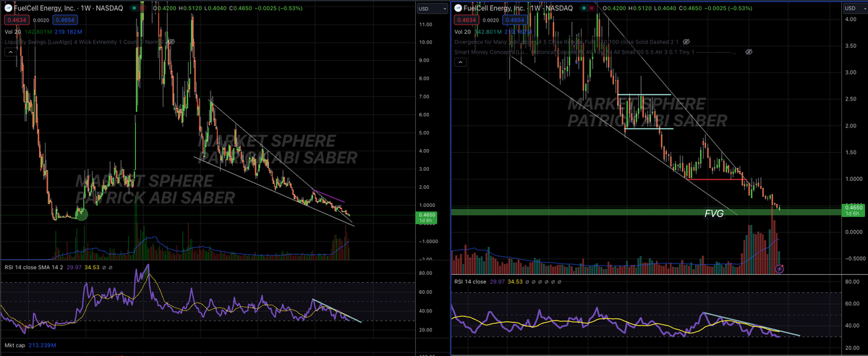Click the green circle marker on left chart low

pyautogui.click(x=81, y=213)
